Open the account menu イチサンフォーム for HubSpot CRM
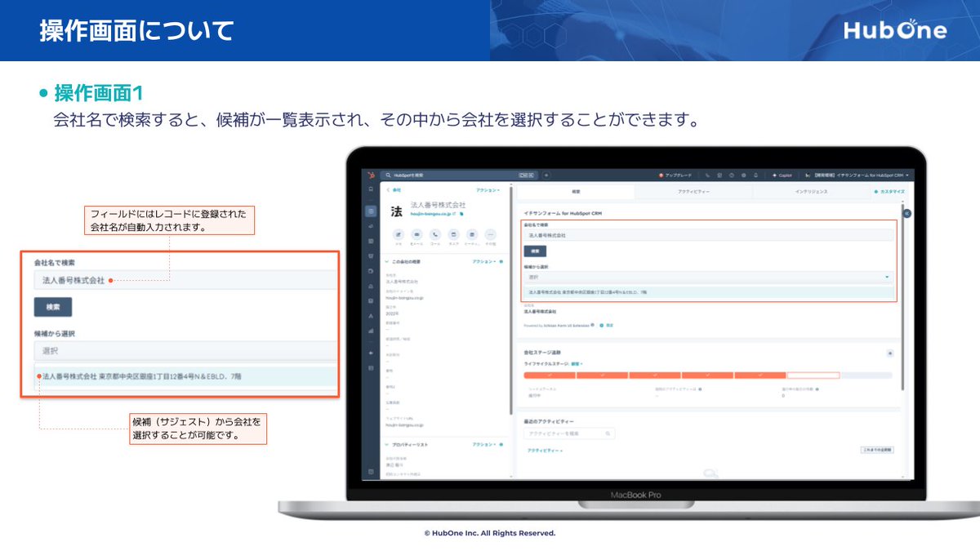 [x=857, y=175]
